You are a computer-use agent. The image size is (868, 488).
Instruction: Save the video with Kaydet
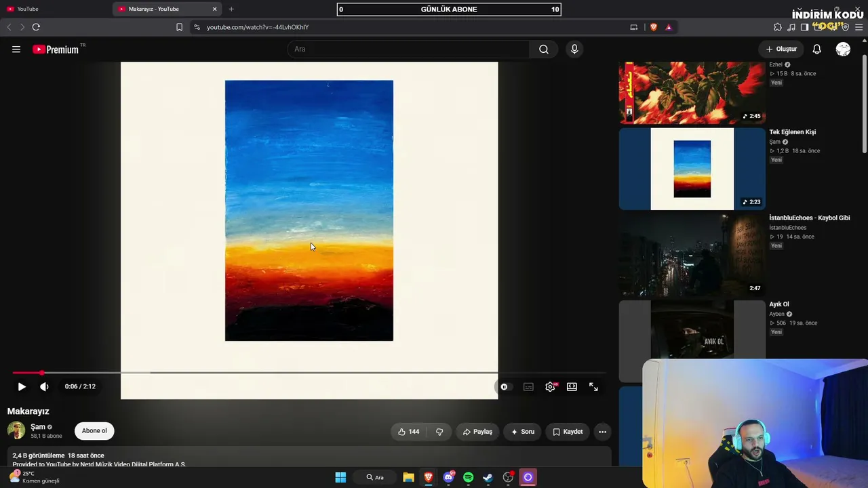pos(568,432)
